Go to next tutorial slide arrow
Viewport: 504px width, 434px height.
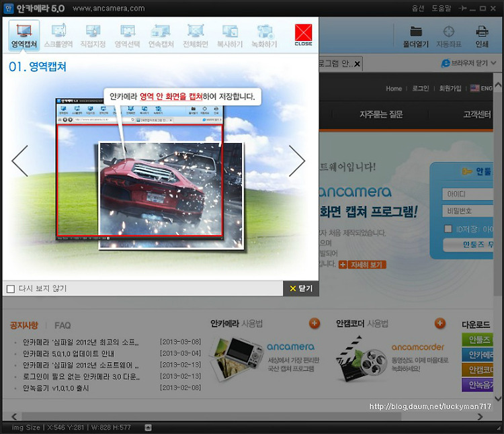click(296, 161)
